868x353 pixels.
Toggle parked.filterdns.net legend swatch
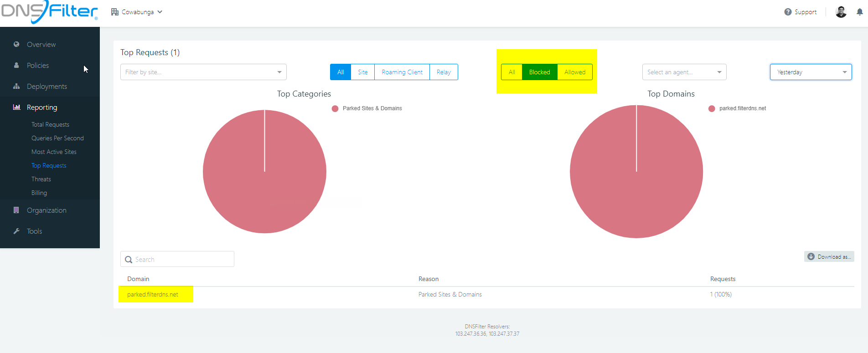point(712,108)
